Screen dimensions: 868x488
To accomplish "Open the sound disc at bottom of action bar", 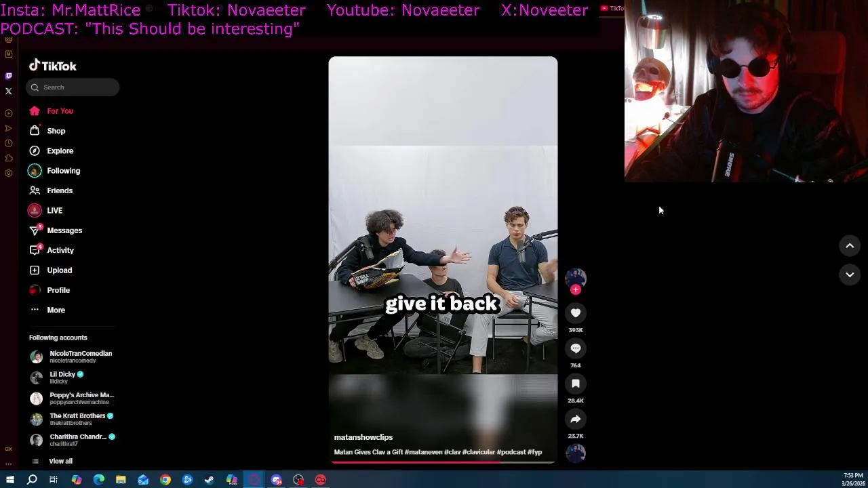I will point(576,453).
